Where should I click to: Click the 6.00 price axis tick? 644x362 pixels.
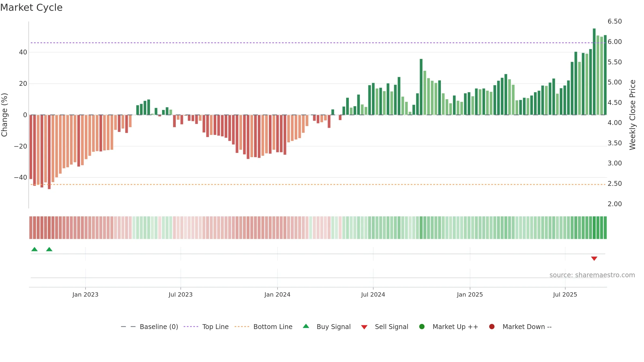[615, 42]
